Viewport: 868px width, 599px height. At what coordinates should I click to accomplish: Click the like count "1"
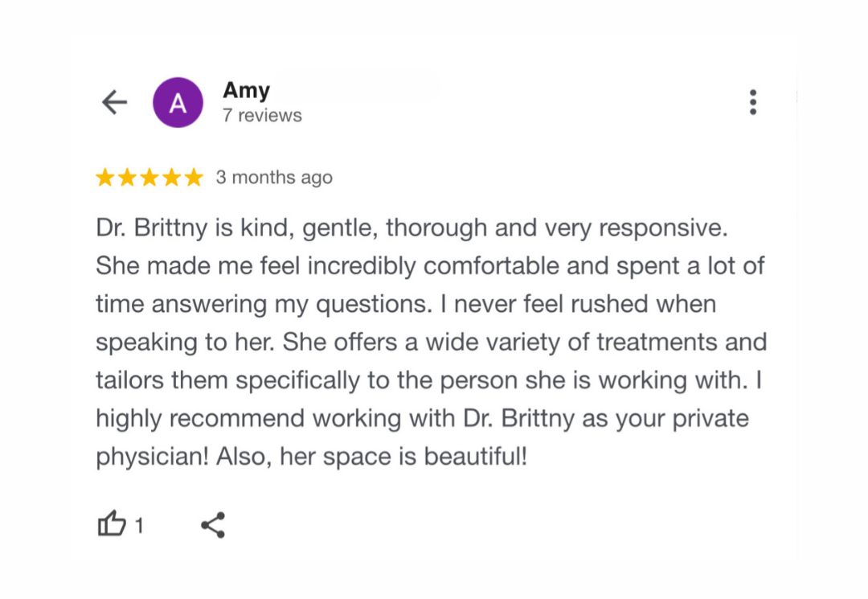(139, 526)
